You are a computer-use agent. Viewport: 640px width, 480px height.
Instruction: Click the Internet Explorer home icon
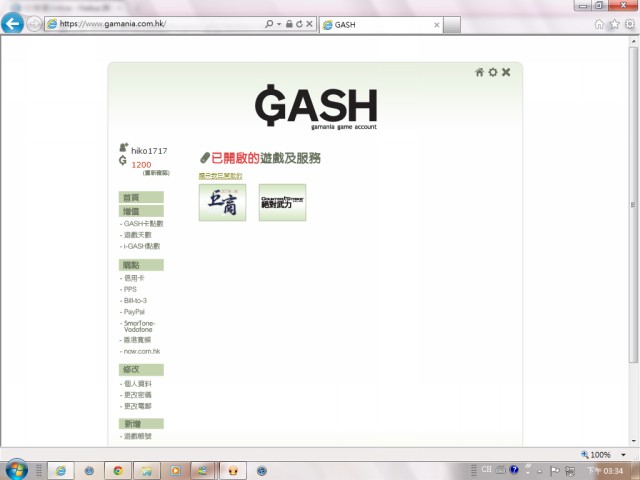(599, 24)
